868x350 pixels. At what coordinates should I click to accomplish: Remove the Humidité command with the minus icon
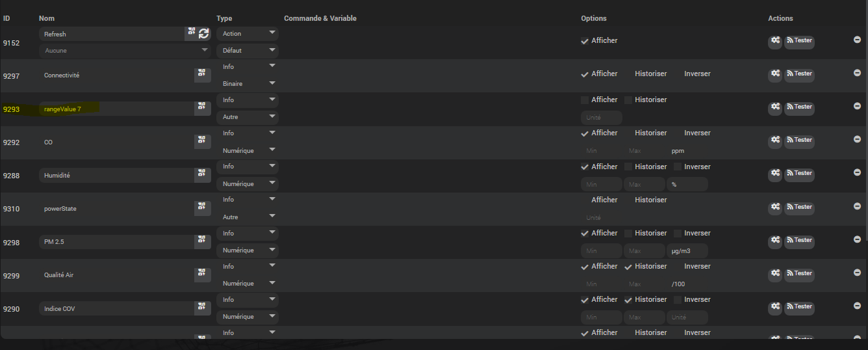(857, 172)
